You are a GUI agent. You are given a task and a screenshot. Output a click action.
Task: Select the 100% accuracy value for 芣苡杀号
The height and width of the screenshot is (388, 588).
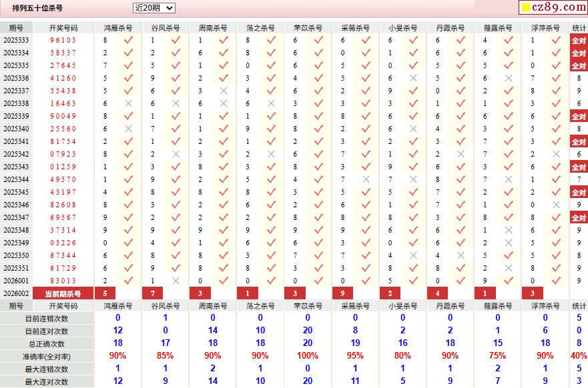tap(308, 355)
